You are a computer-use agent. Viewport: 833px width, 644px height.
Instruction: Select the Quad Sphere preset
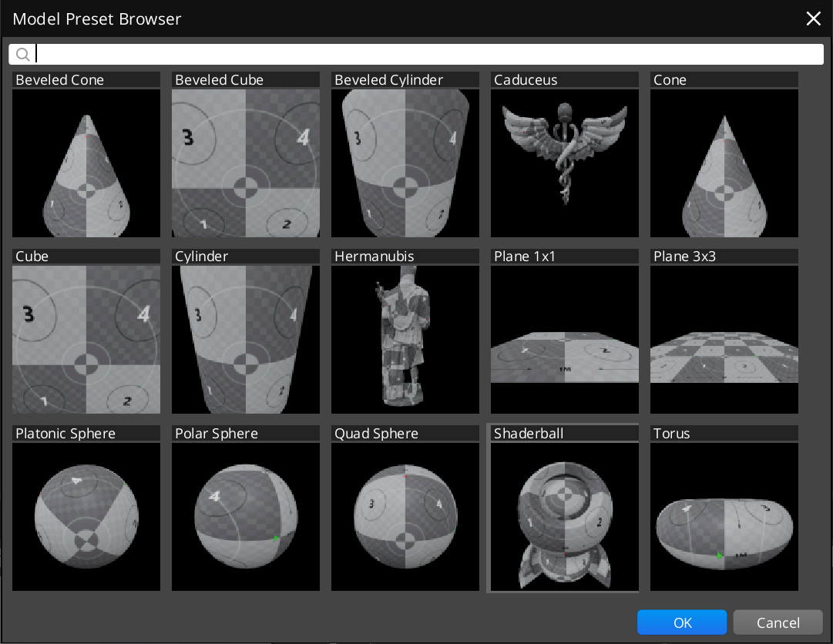[x=405, y=517]
